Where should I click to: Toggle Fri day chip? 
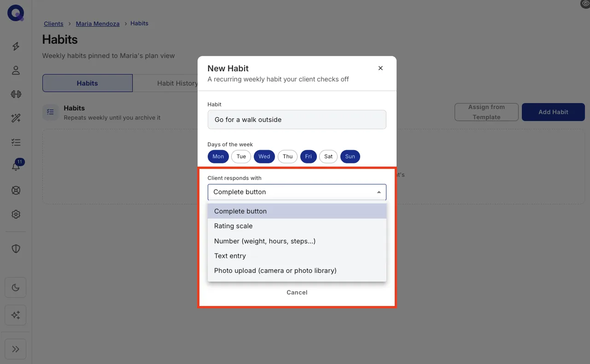point(309,156)
